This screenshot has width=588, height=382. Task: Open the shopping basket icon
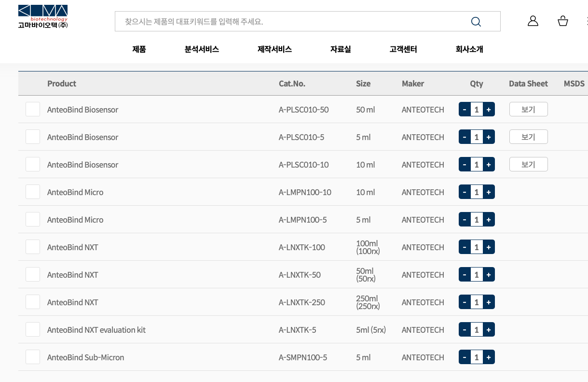[562, 21]
